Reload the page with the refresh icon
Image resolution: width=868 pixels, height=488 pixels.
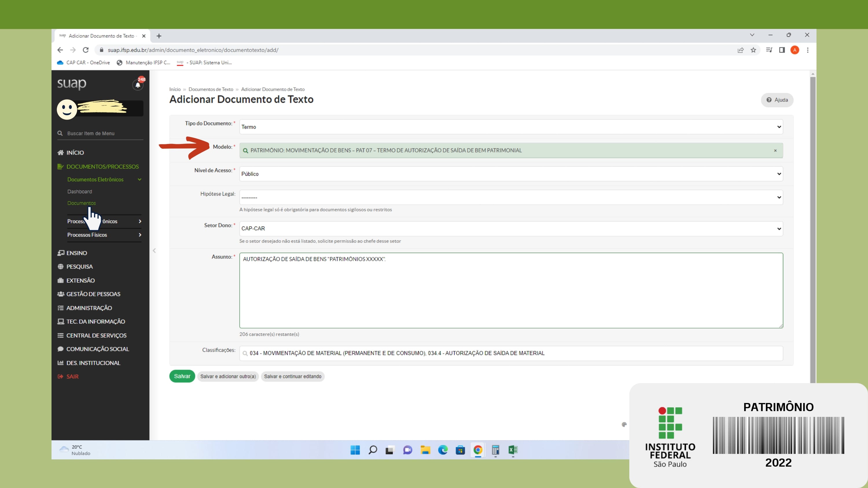[x=86, y=50]
